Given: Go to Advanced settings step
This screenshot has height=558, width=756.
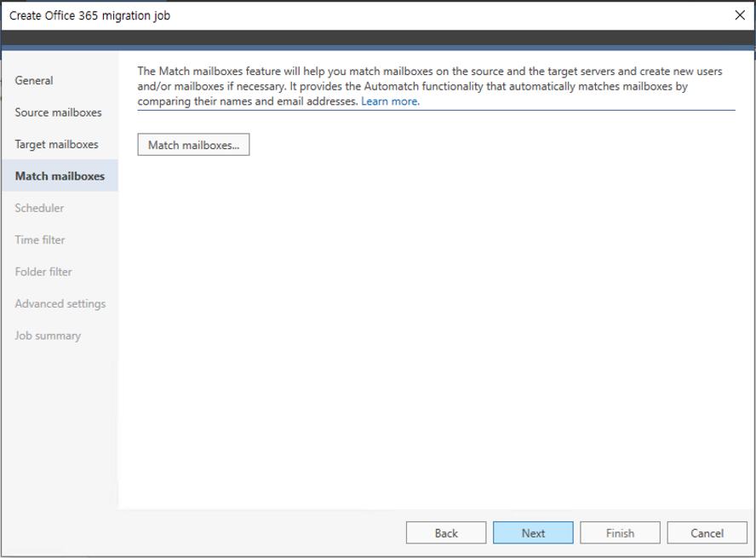Looking at the screenshot, I should (60, 303).
